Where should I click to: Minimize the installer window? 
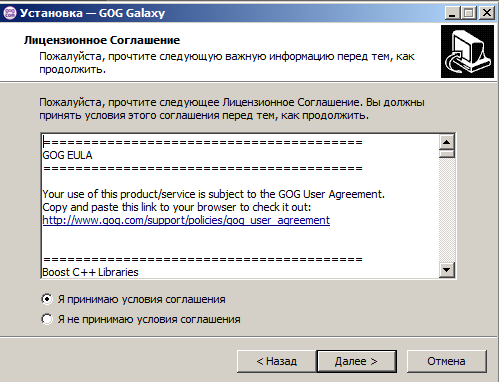pyautogui.click(x=453, y=13)
